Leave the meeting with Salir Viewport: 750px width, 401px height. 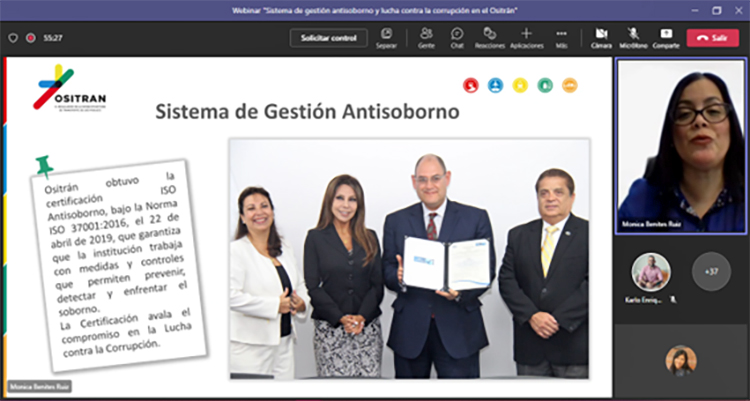coord(713,38)
